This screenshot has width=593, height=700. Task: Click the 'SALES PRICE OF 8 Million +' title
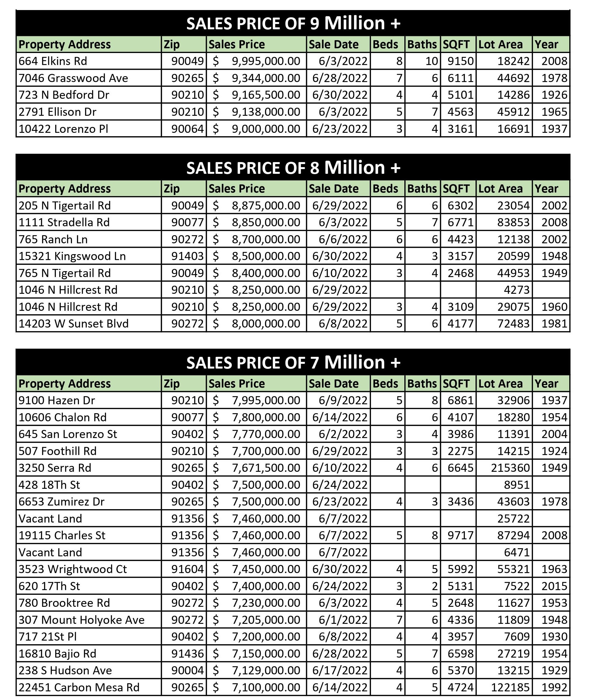tap(293, 168)
